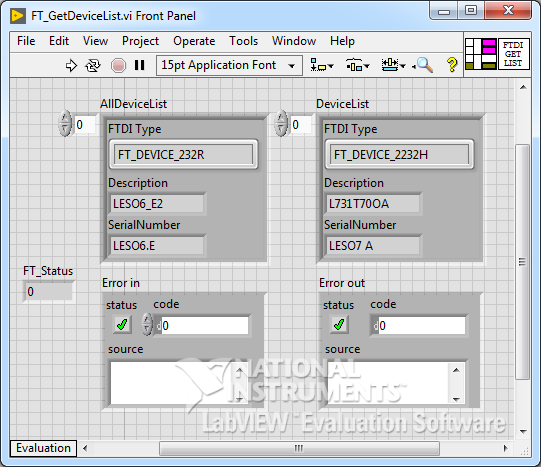Open the File menu
This screenshot has width=541, height=467.
(x=26, y=41)
